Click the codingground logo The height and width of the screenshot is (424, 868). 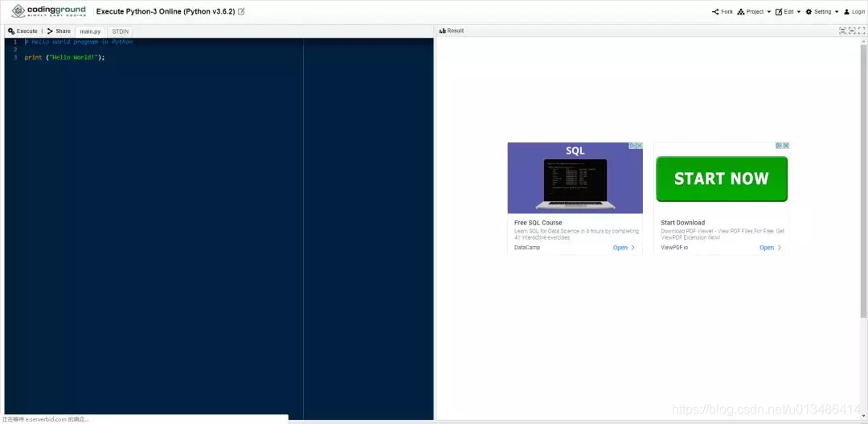[x=49, y=11]
